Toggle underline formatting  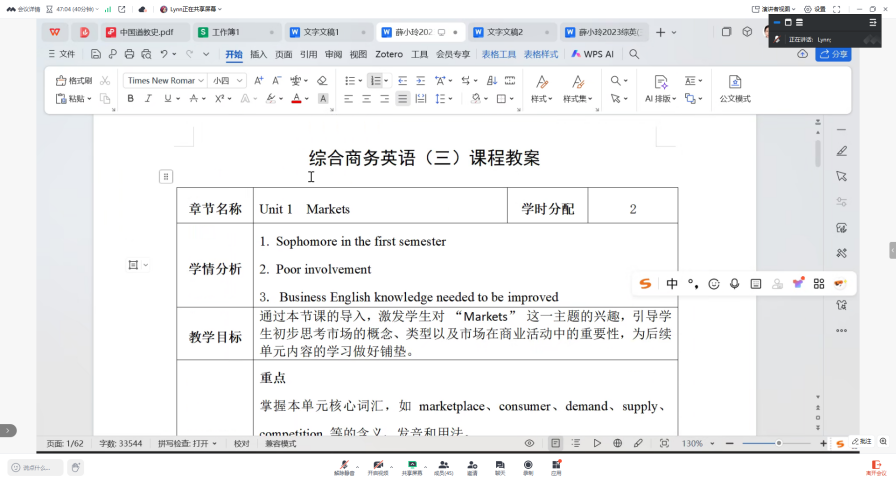166,99
